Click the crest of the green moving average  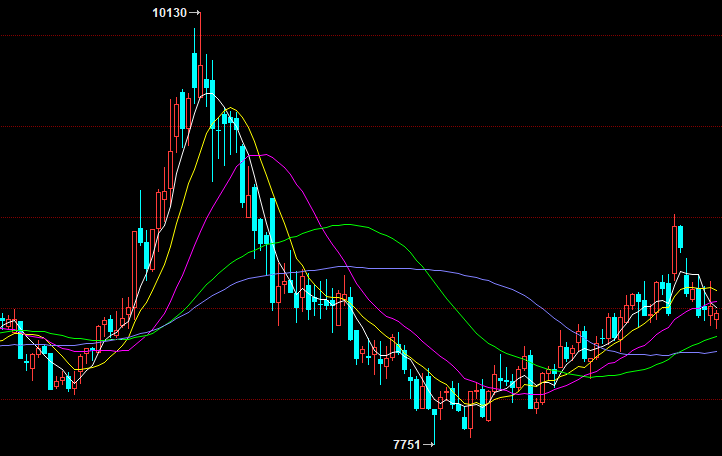tap(347, 225)
